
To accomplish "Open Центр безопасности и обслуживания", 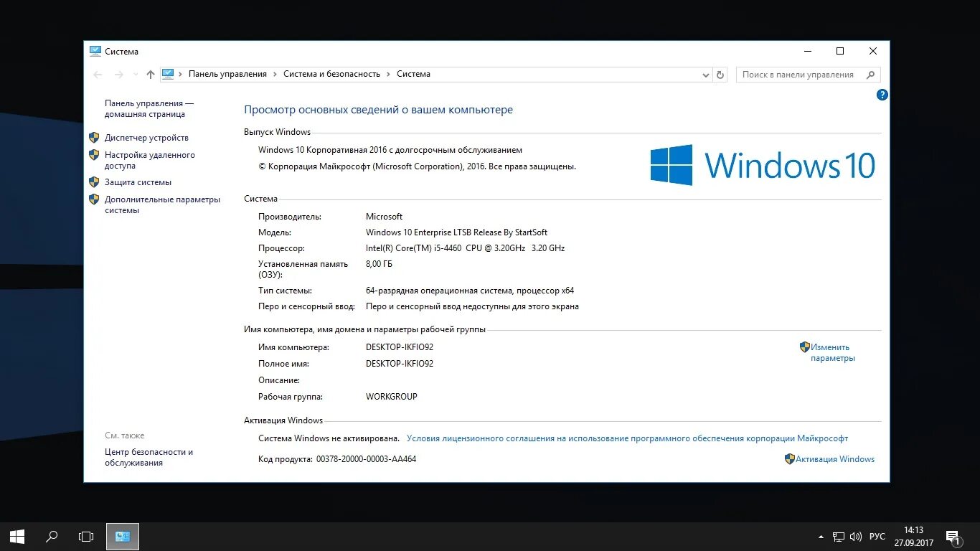I will 149,457.
